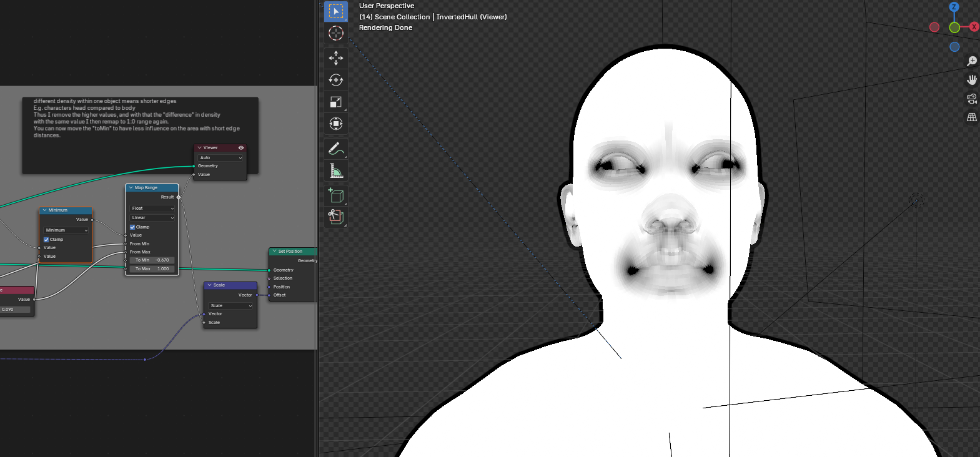
Task: Click the 'Rendering Done' status text
Action: coord(386,27)
